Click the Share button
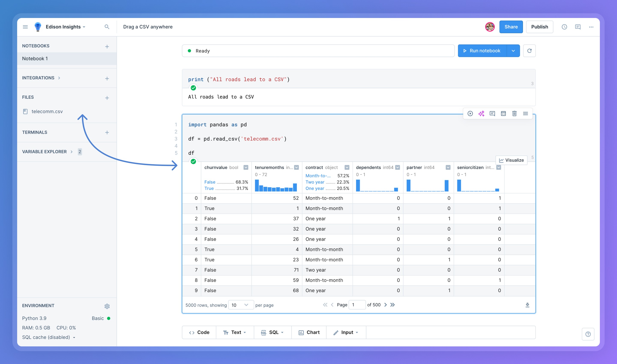The width and height of the screenshot is (617, 364). pos(511,27)
